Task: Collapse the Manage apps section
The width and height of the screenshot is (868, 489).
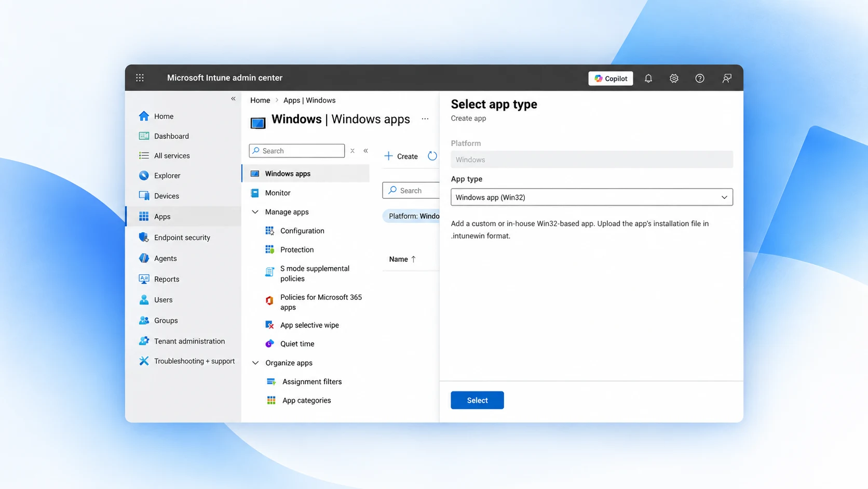Action: tap(255, 212)
